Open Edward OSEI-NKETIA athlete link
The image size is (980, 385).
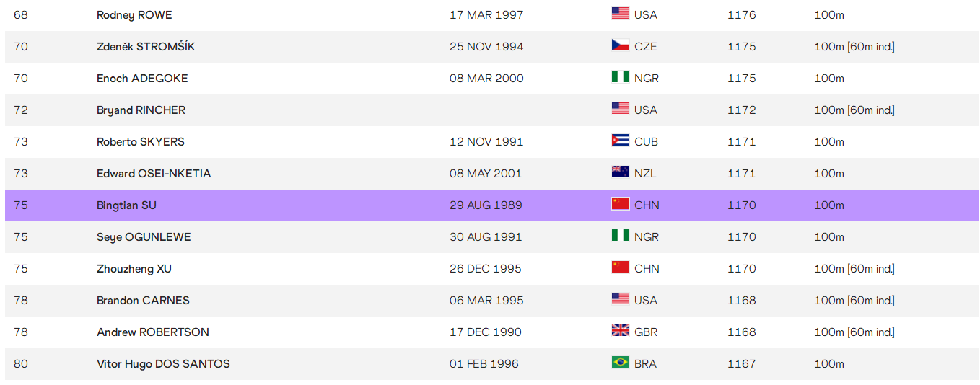(154, 174)
